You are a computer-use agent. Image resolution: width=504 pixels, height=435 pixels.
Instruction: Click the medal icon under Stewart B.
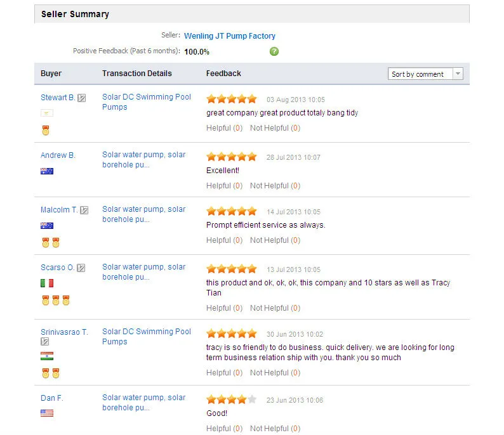pyautogui.click(x=46, y=131)
